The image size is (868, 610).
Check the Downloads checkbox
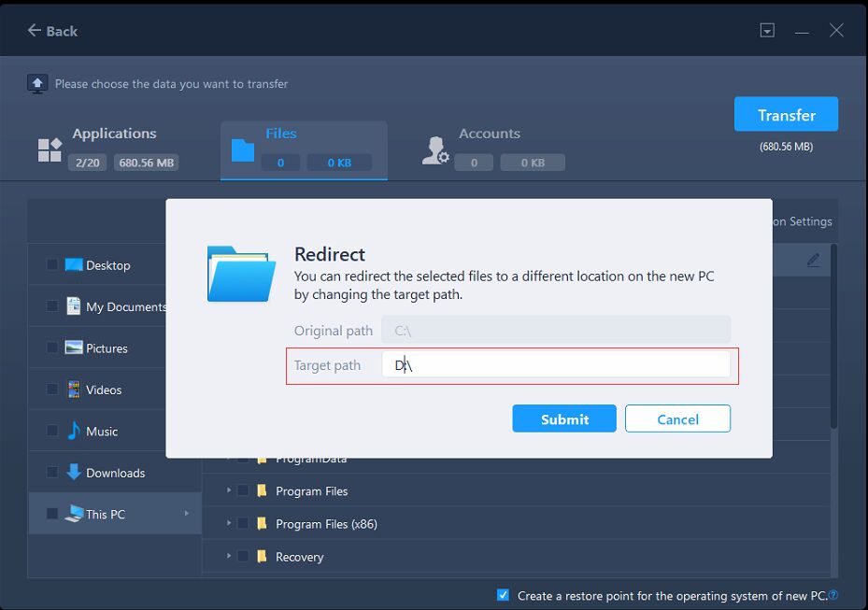click(x=51, y=472)
